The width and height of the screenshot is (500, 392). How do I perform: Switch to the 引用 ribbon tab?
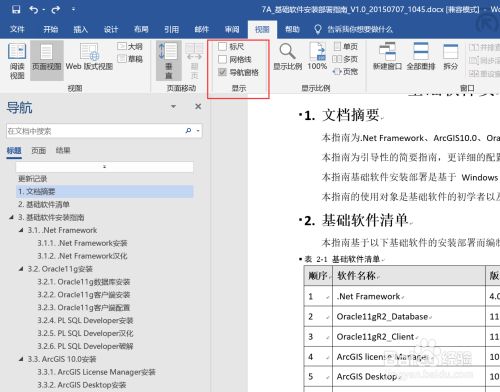(171, 29)
